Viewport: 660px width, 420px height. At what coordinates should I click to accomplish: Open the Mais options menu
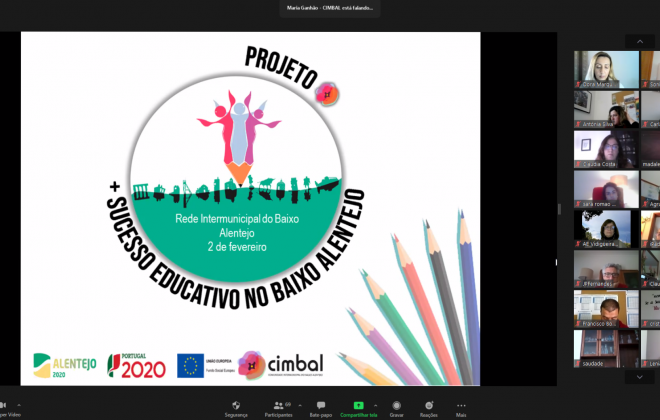(x=461, y=407)
